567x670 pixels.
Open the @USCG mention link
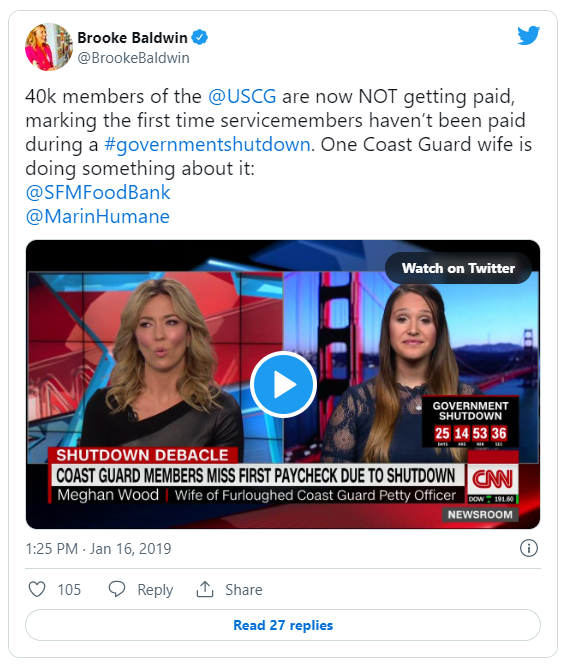click(x=242, y=96)
